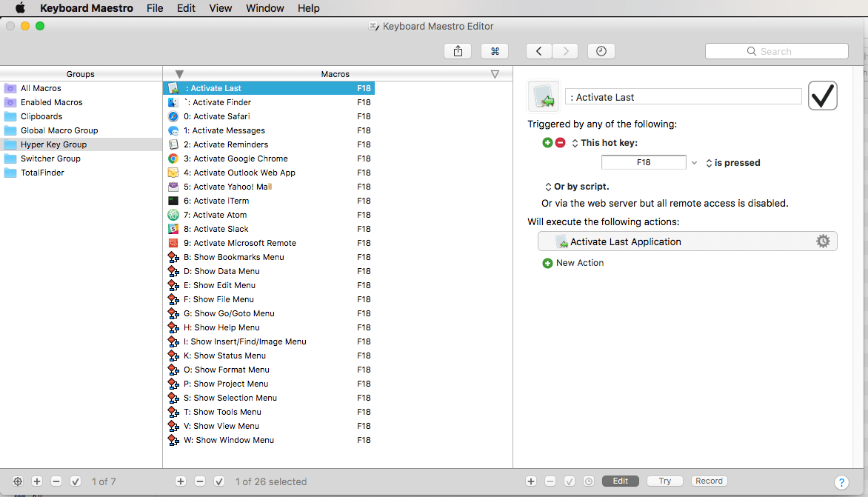This screenshot has width=868, height=497.
Task: Click the left sort triangle in Macros header
Action: pos(178,74)
